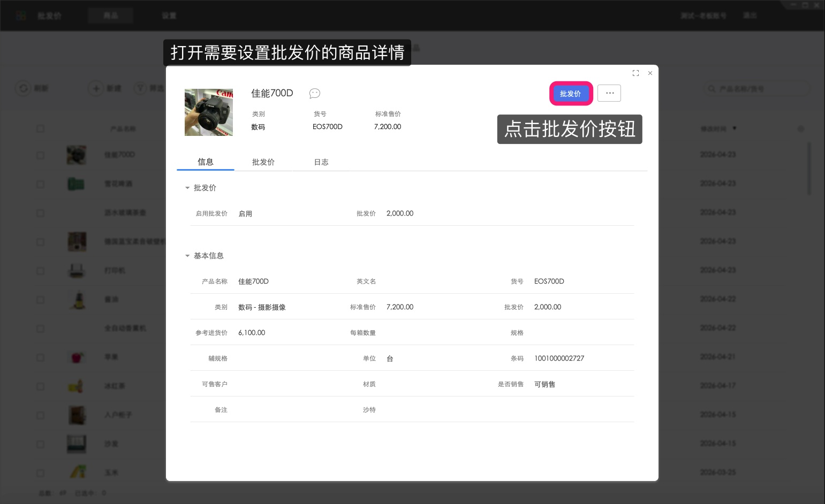
Task: Tick the select-all checkbox in table header
Action: tap(40, 129)
